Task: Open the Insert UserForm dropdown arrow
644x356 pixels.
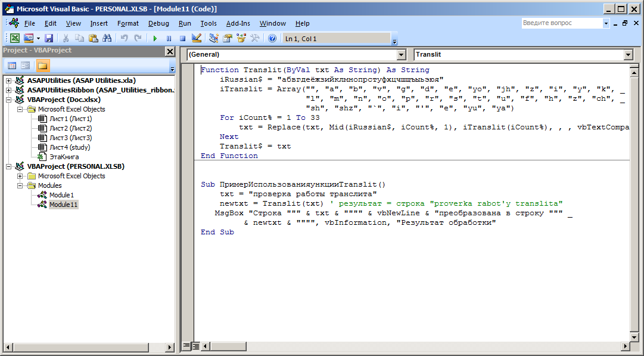Action: 38,38
